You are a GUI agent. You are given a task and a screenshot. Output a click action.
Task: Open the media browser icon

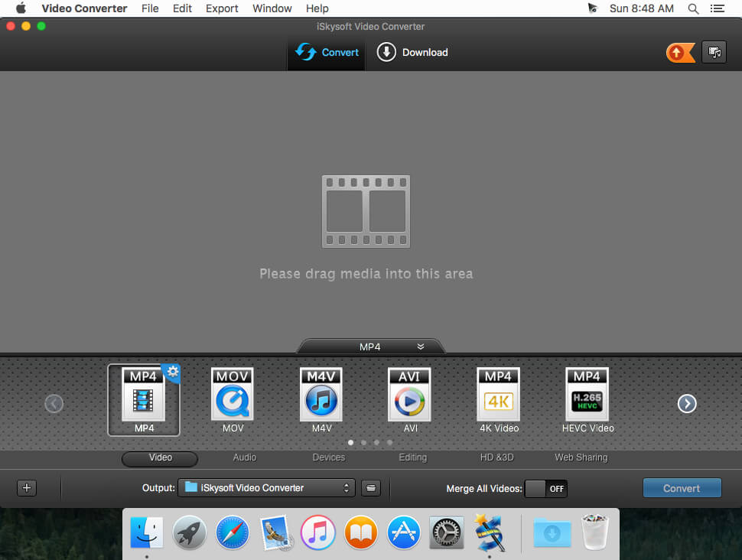[714, 52]
